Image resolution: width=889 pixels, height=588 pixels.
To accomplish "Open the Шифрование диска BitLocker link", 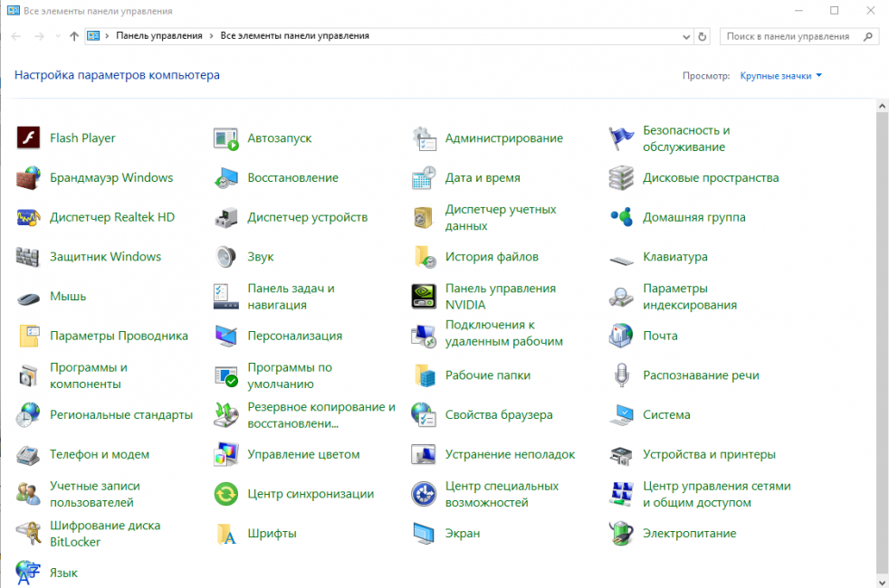I will coord(105,534).
